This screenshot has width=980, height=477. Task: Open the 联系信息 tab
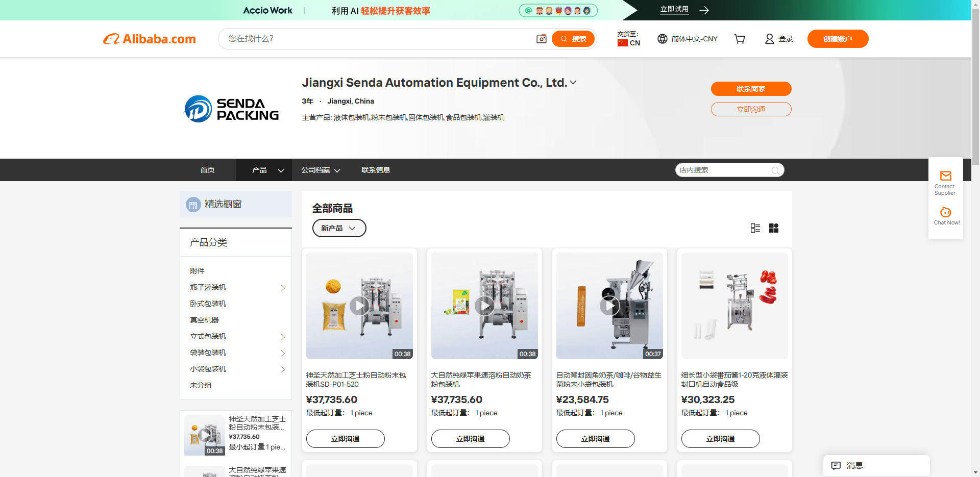[376, 170]
